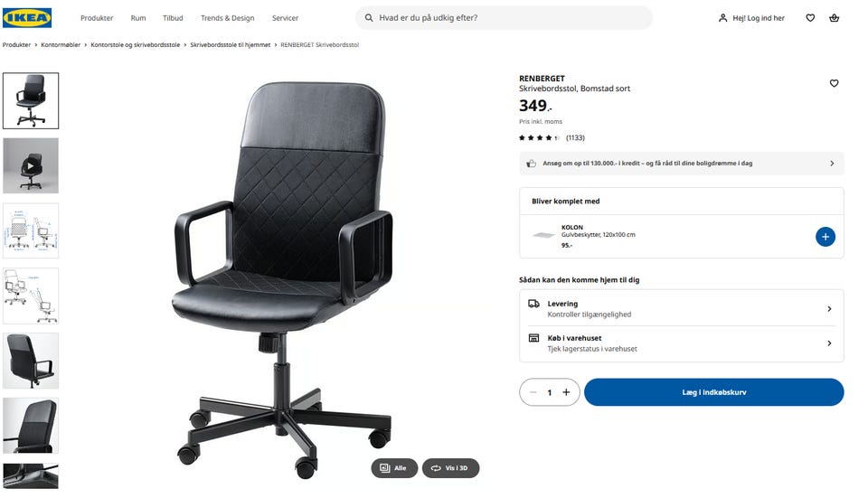
Task: Open all images with Alle button
Action: point(394,468)
